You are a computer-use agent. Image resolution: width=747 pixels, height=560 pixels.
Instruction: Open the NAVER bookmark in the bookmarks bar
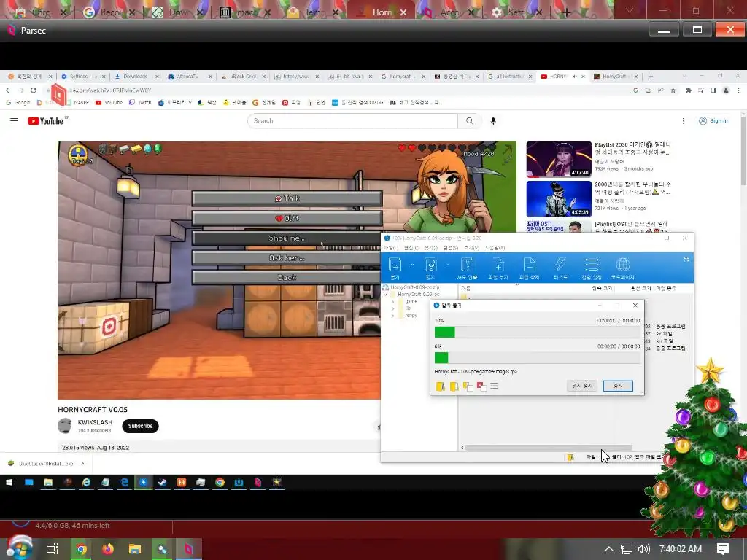(x=77, y=102)
